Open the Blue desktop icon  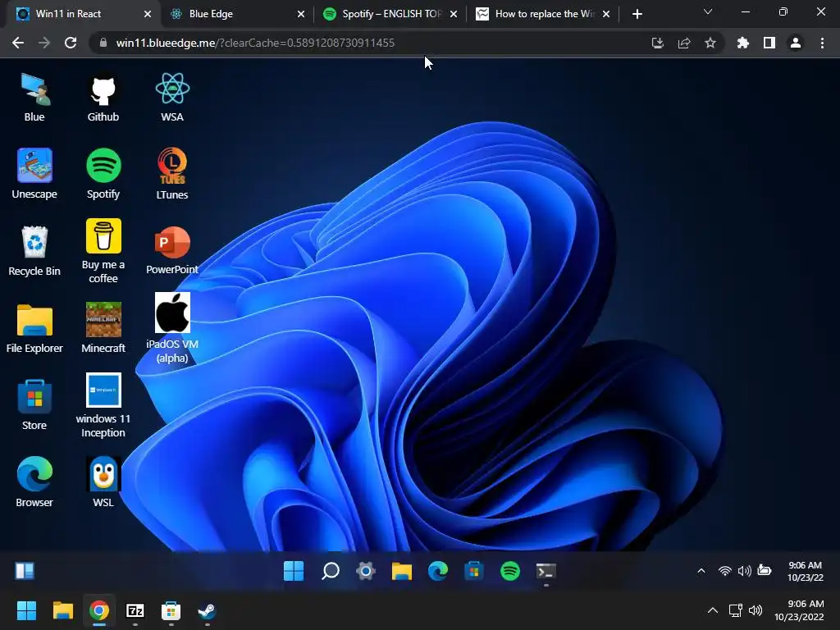point(34,98)
